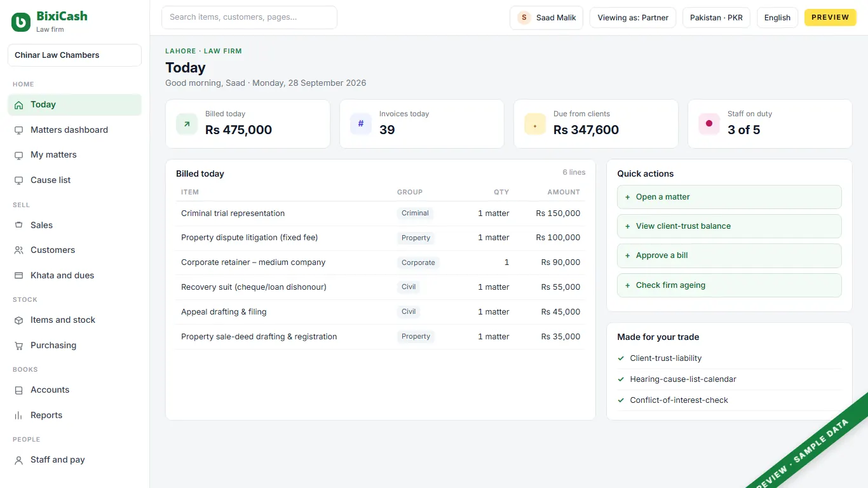
Task: Click Hearing-cause-list-calendar feature line
Action: pyautogui.click(x=729, y=379)
